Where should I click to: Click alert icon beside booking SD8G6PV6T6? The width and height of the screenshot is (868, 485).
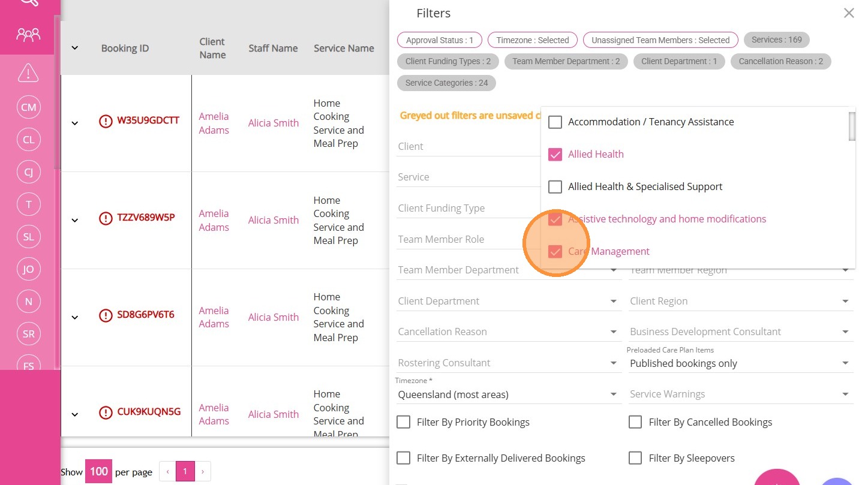point(106,315)
